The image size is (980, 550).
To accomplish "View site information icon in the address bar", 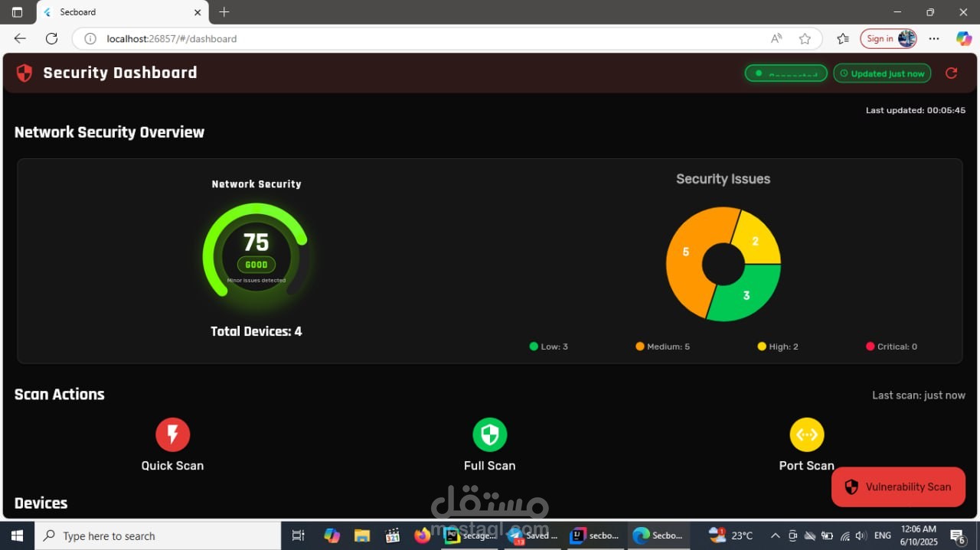I will (x=90, y=38).
